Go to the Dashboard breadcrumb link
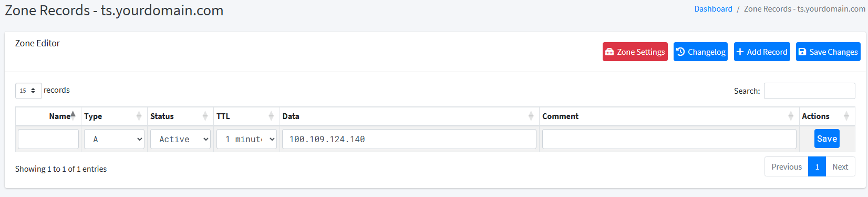This screenshot has width=868, height=197. [713, 9]
